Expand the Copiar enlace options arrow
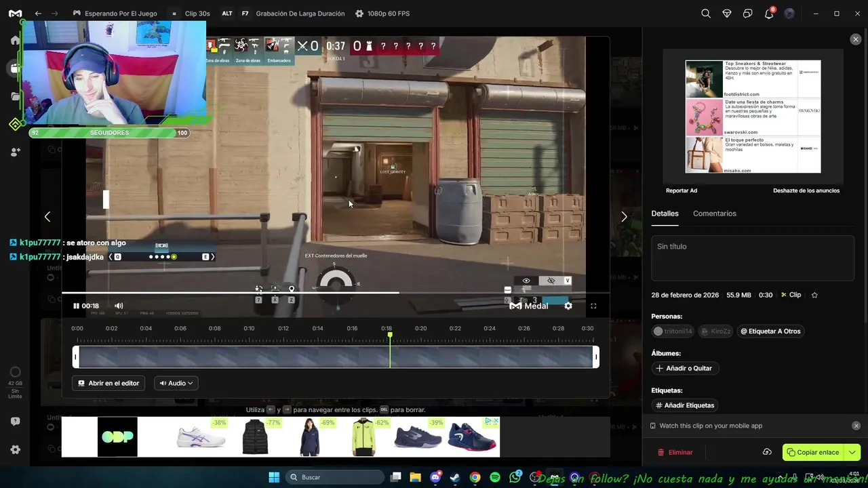Screen dimensions: 868x488 click(852, 452)
